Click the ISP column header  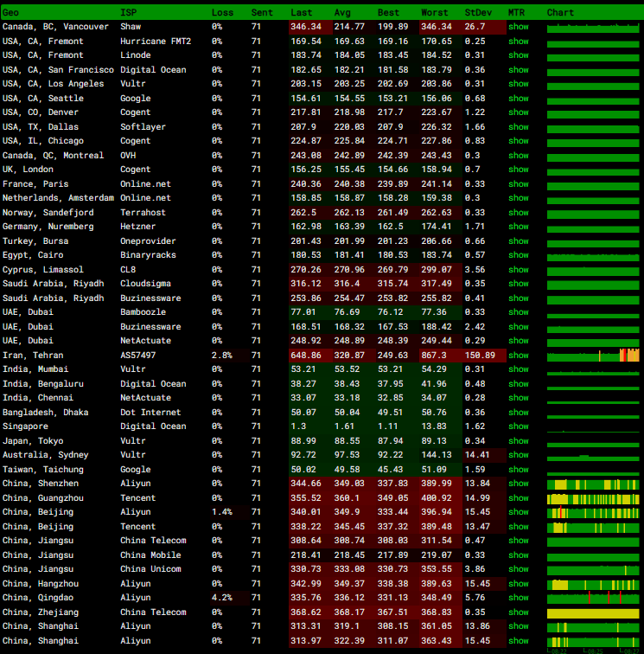click(129, 12)
